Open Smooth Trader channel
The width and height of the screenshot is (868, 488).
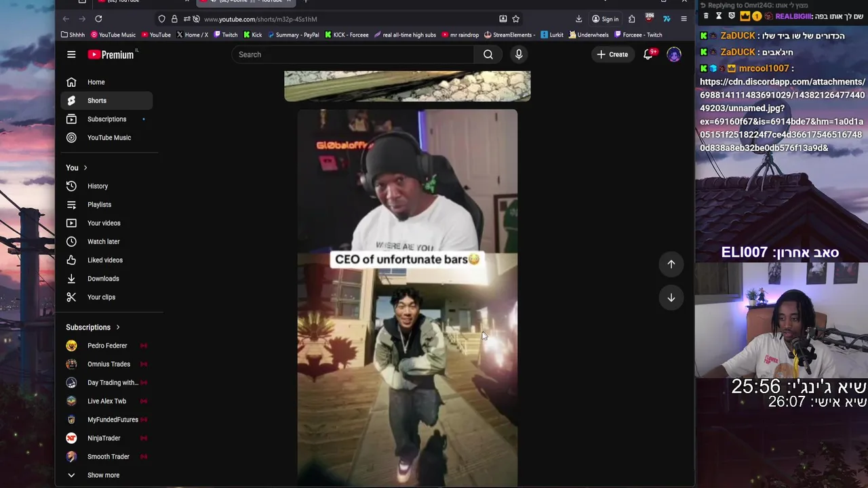(x=106, y=457)
